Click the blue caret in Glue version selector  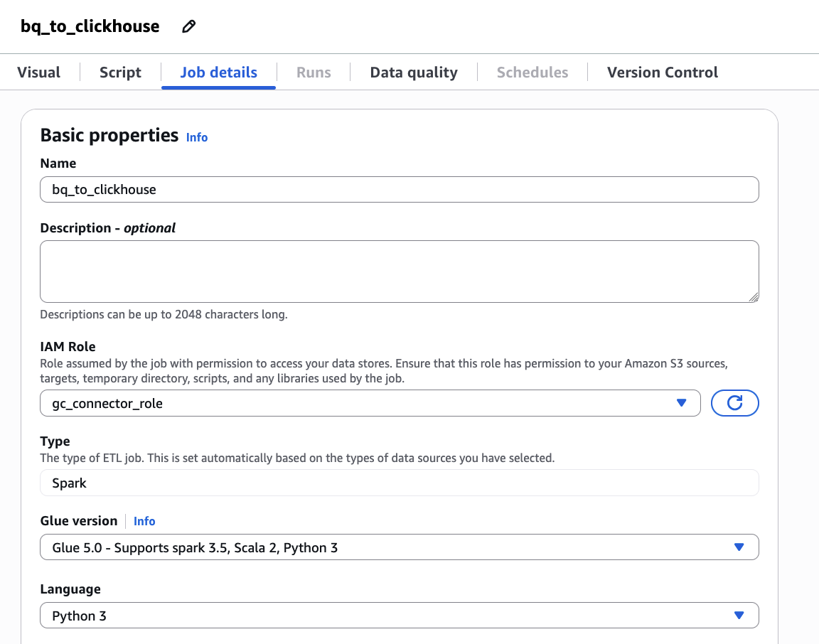coord(739,547)
